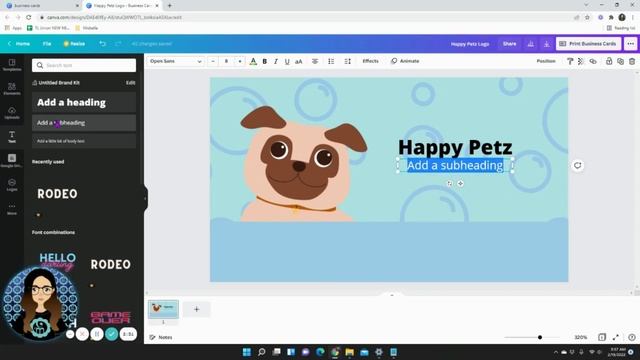Click Edit next to the brand kit
640x360 pixels.
(x=130, y=83)
